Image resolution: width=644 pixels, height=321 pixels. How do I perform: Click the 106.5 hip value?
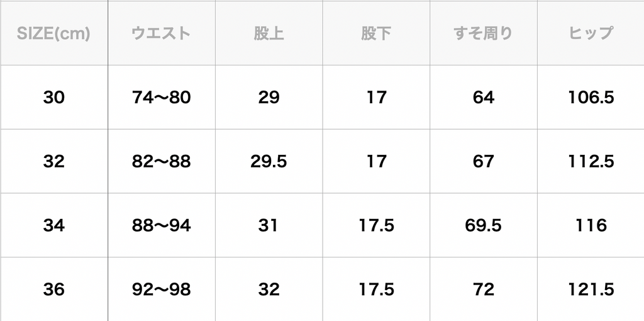click(x=591, y=98)
